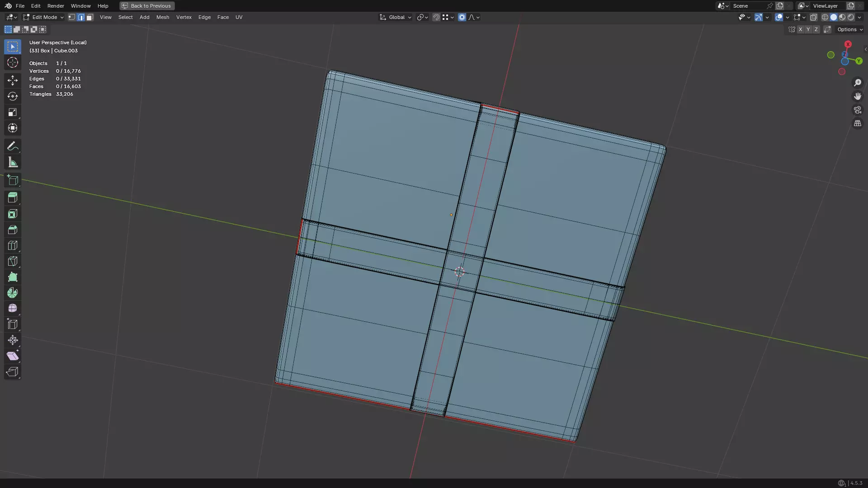Click the UV menu button
Viewport: 868px width, 488px height.
(239, 17)
